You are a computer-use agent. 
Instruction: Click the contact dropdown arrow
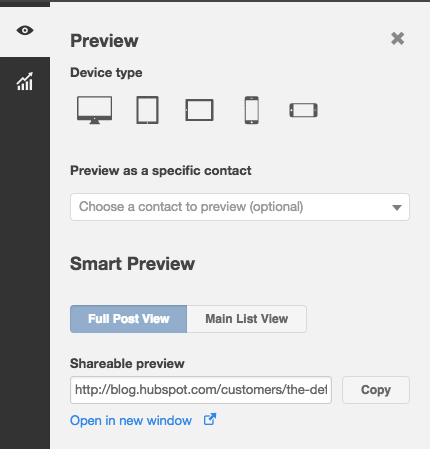tap(397, 208)
